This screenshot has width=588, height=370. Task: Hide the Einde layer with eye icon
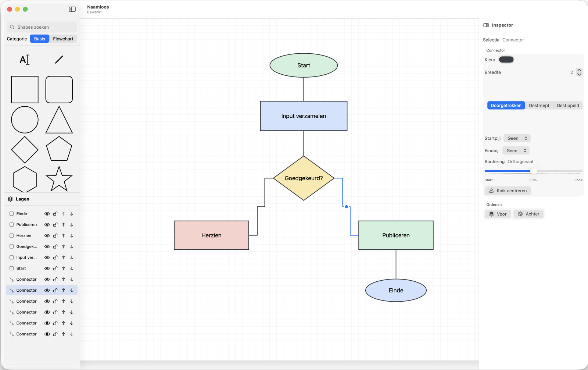coord(47,214)
